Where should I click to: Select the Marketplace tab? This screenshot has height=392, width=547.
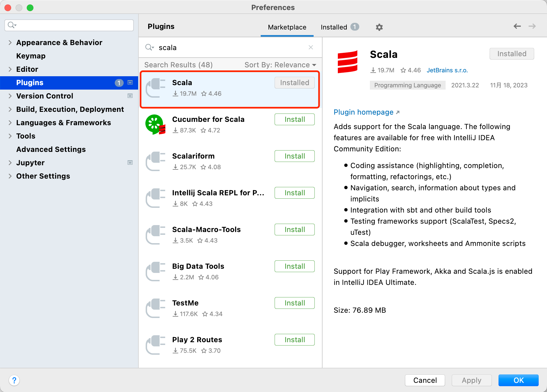287,27
